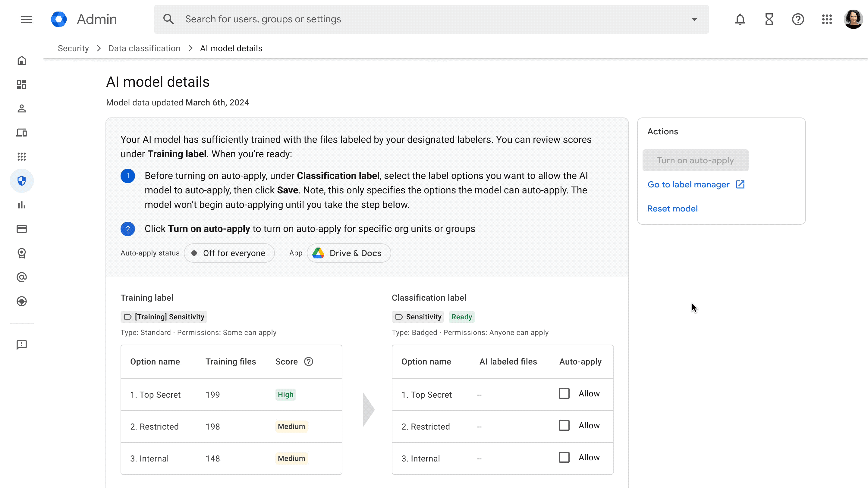
Task: Click the Security shield icon in sidebar
Action: click(22, 180)
